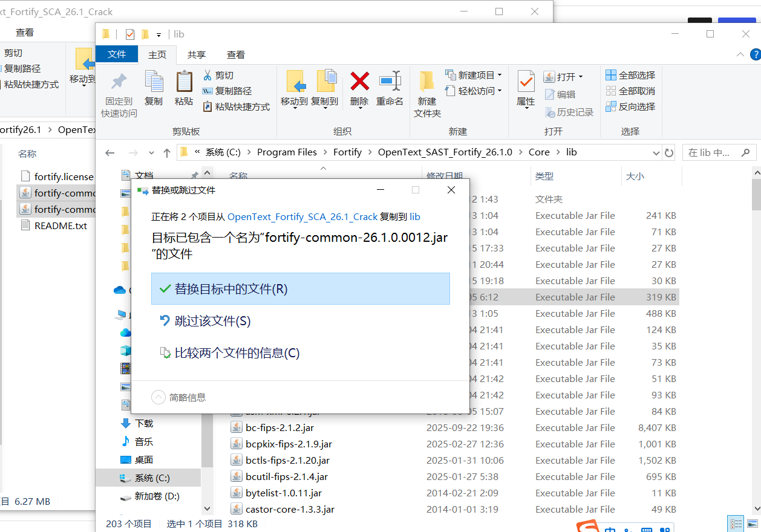Click the lib destination link in dialog
The height and width of the screenshot is (532, 761).
tap(415, 216)
